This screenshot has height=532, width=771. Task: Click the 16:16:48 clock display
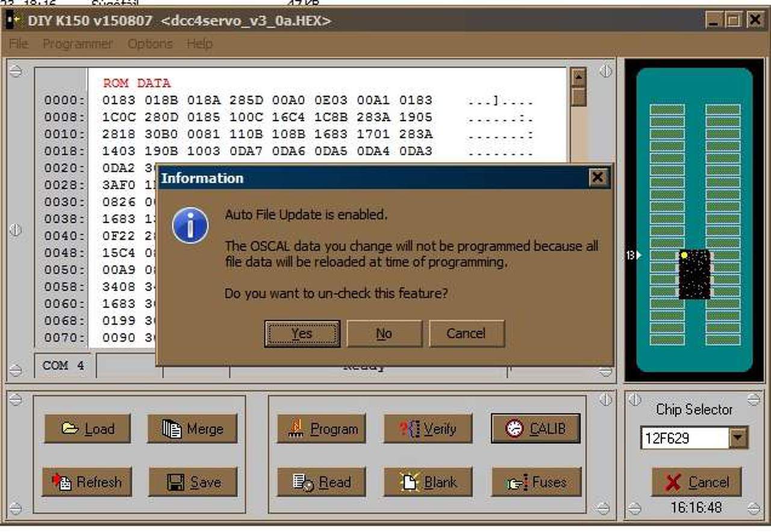(696, 507)
